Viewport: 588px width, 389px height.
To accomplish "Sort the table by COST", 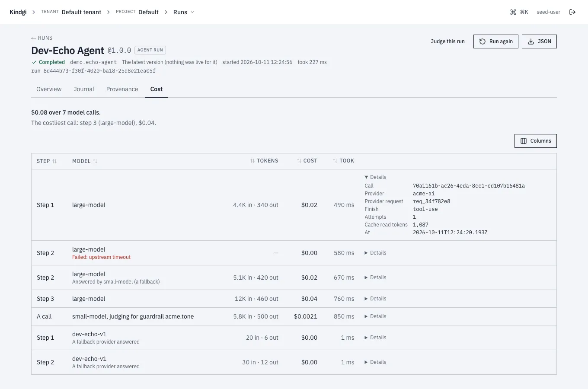I will pos(307,161).
